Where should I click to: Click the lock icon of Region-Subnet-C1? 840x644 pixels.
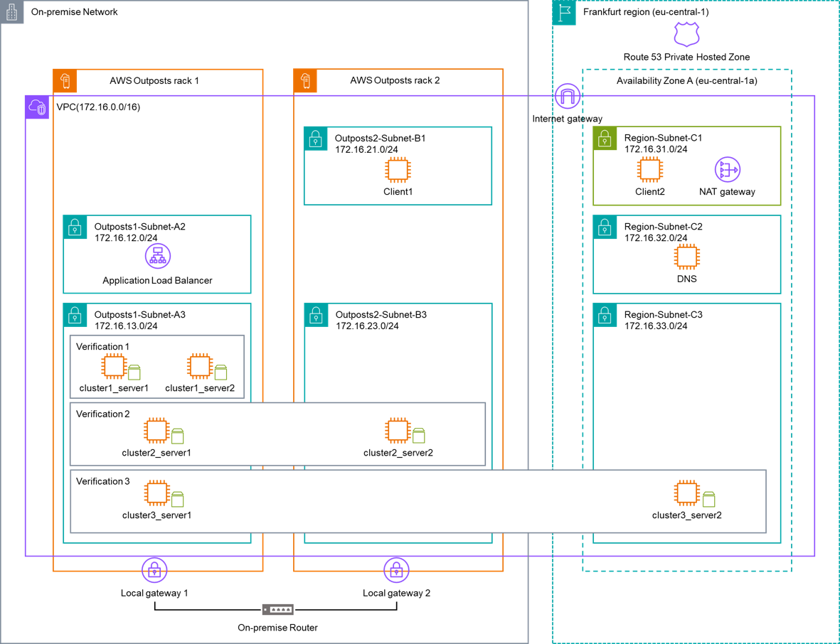click(x=605, y=139)
